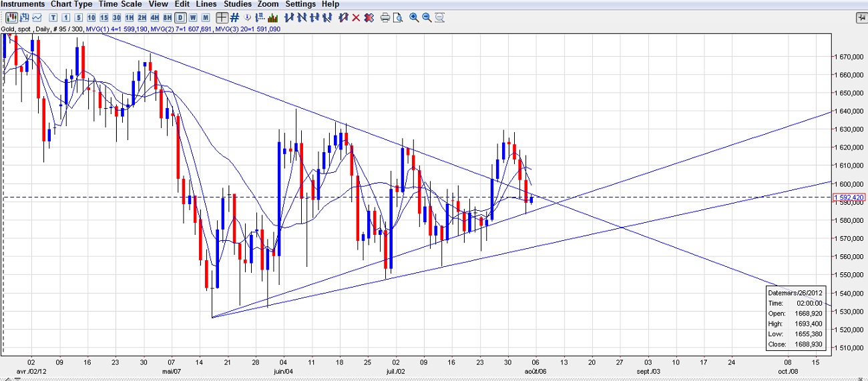This screenshot has height=381, width=868.
Task: Zoom out using the magnifier minus icon
Action: coord(427,17)
